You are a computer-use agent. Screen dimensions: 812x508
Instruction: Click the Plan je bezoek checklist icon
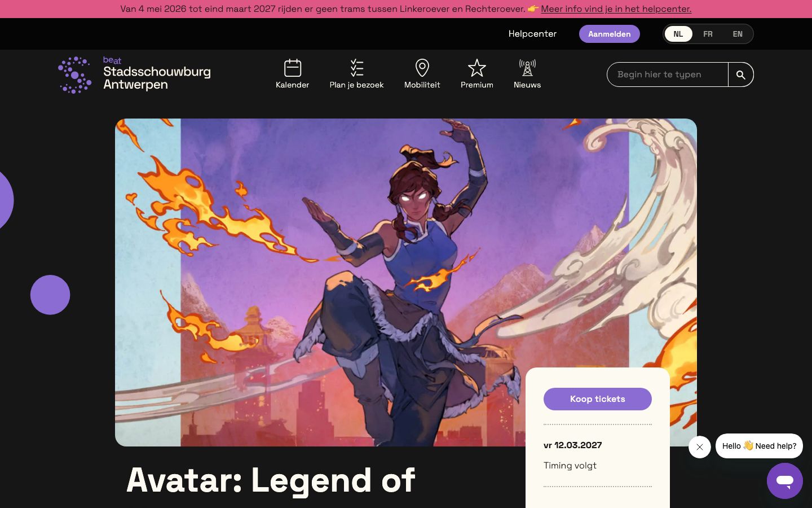[356, 68]
